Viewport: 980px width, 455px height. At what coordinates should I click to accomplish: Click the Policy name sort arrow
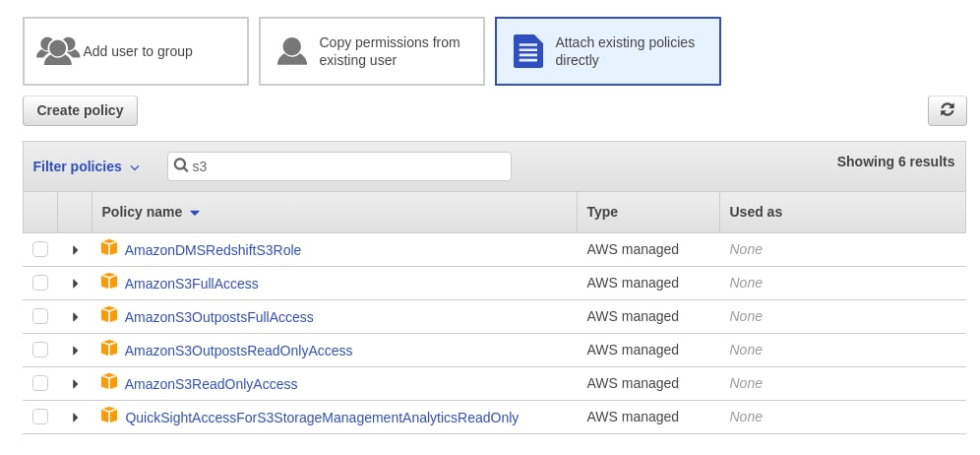tap(195, 213)
